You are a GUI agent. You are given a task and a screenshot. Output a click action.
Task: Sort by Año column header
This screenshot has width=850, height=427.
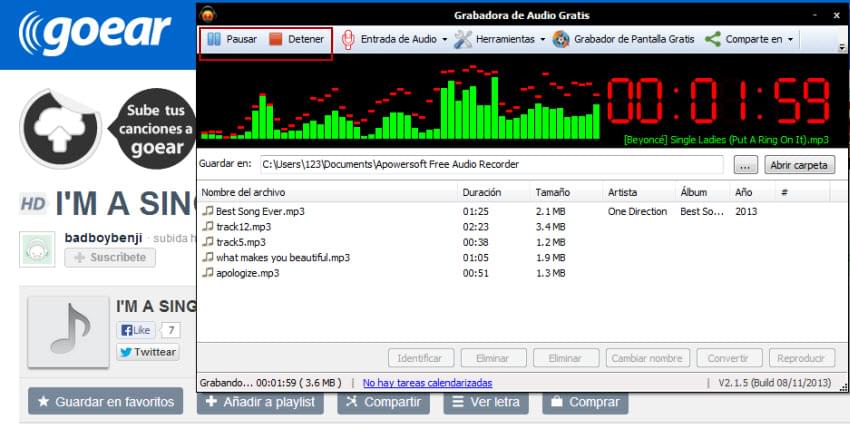pos(752,192)
